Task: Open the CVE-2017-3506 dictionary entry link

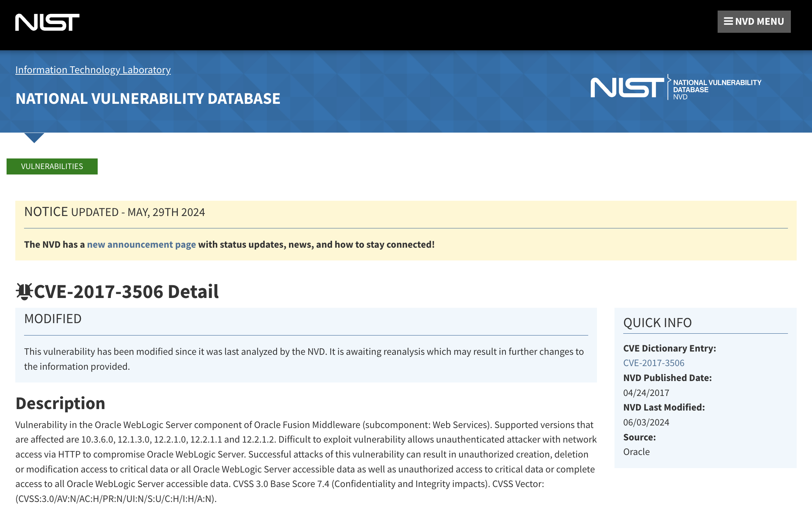Action: point(653,363)
